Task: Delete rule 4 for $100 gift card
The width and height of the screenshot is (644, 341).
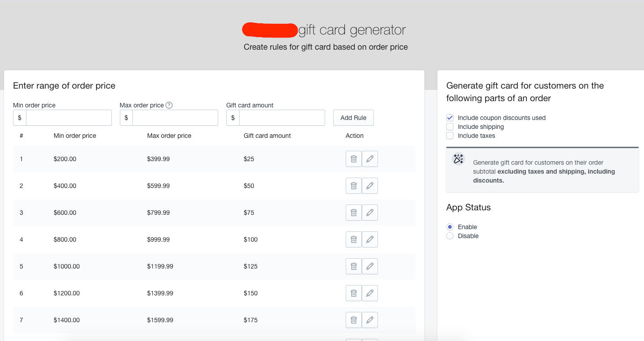Action: pos(353,239)
